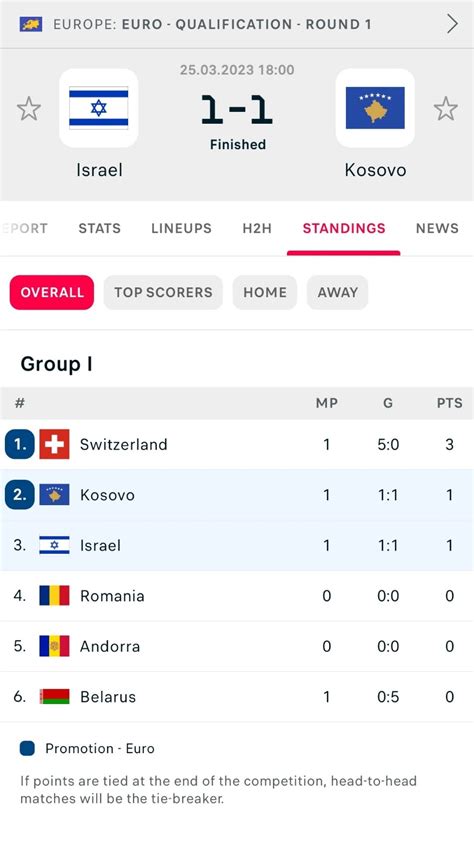Click the Andorra flag icon in standings

coord(54,646)
